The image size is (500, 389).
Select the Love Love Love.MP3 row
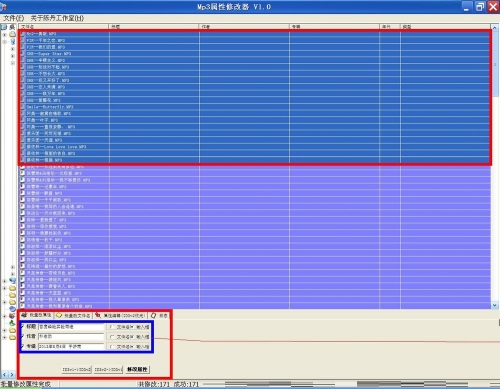255,147
